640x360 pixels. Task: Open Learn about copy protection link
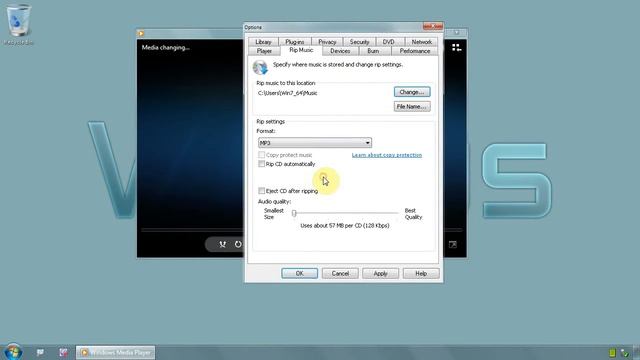pos(387,155)
